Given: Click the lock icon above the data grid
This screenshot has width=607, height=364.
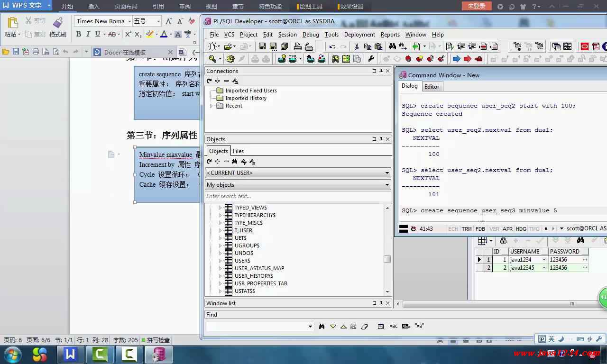Looking at the screenshot, I should pyautogui.click(x=504, y=241).
